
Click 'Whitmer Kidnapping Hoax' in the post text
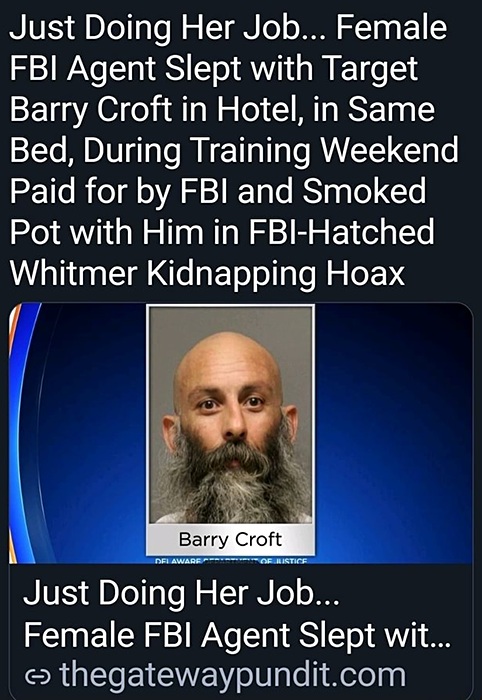point(207,274)
